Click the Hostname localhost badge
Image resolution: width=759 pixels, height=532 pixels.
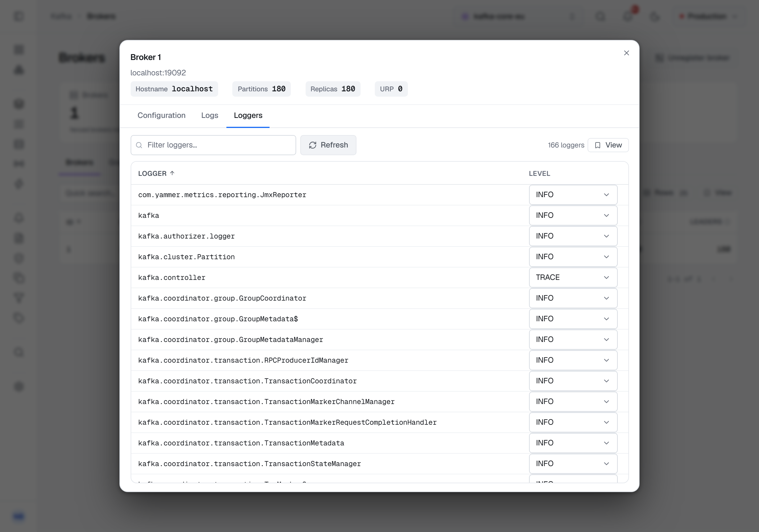(174, 89)
